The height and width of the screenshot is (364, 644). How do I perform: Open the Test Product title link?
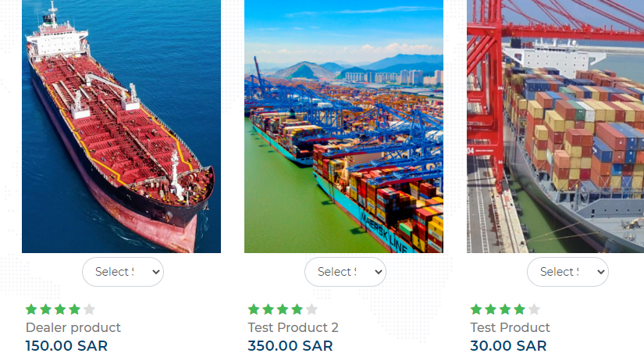510,327
